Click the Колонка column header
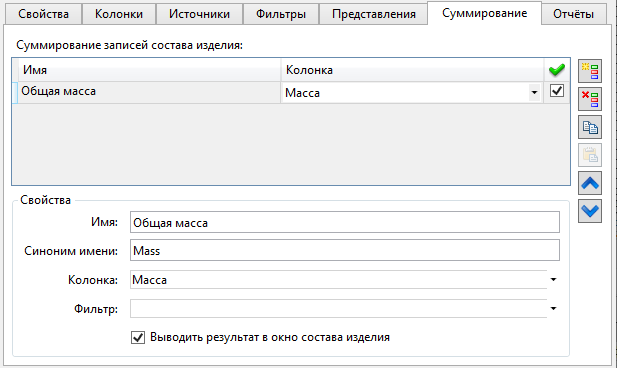 412,70
